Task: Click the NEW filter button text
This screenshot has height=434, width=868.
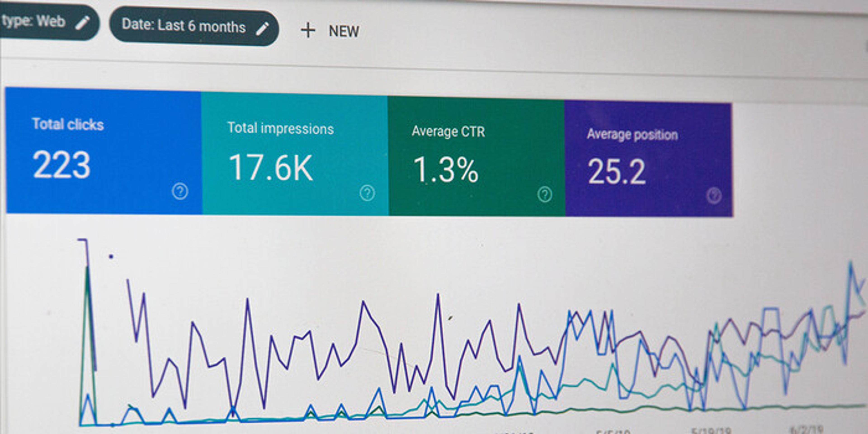Action: click(344, 31)
